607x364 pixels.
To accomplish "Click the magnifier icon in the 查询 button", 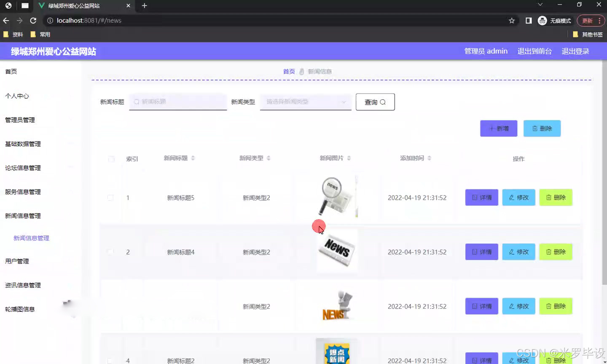I will pyautogui.click(x=382, y=102).
